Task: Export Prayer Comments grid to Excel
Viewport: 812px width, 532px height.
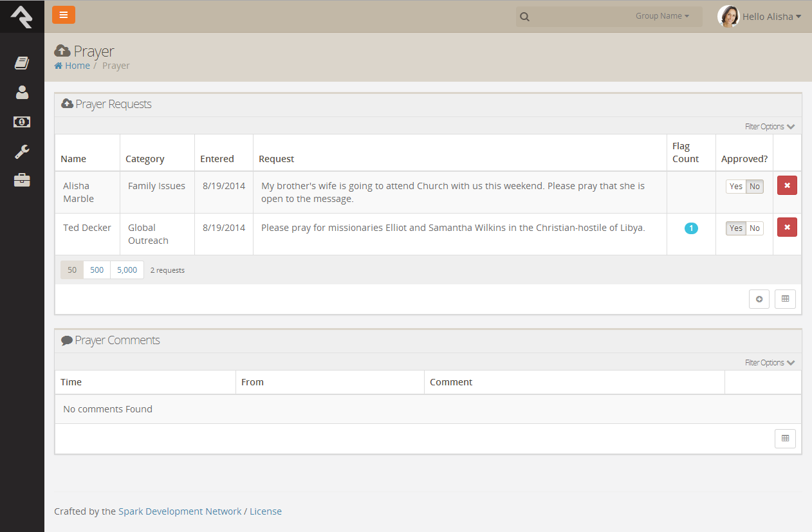Action: [x=785, y=439]
